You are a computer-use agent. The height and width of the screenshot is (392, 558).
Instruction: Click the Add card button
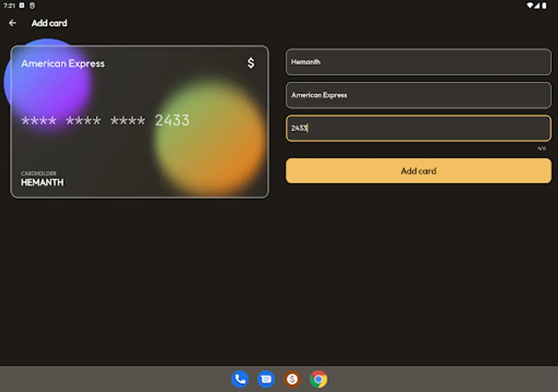click(418, 171)
